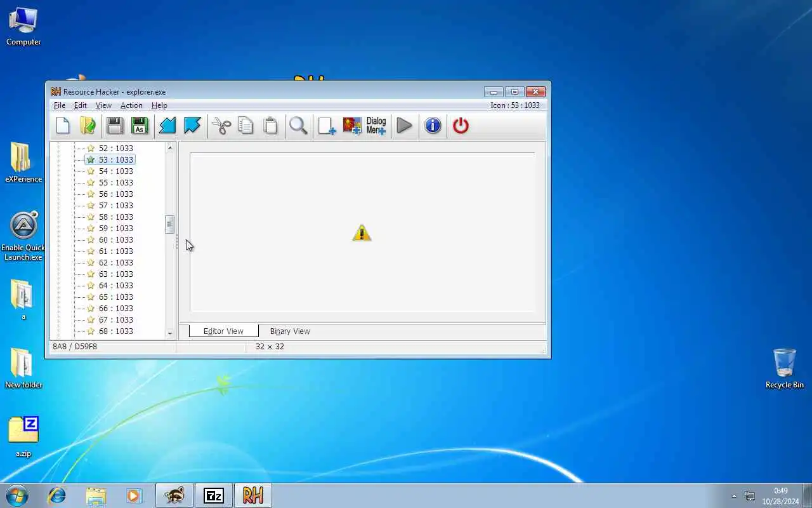The width and height of the screenshot is (812, 508).
Task: Switch to the Editor View tab
Action: pyautogui.click(x=223, y=331)
